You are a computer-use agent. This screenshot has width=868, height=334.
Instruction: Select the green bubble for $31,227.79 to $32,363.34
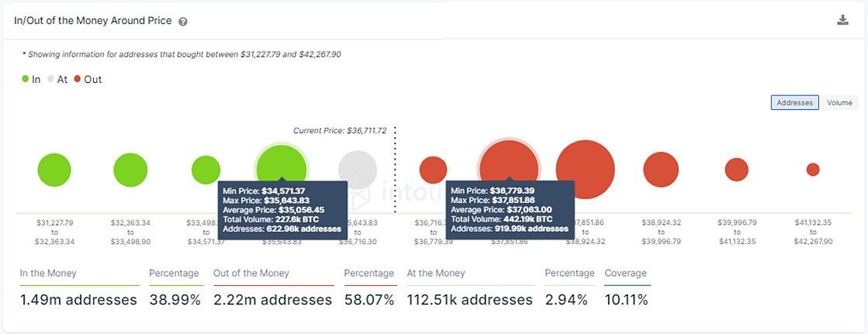click(x=54, y=170)
